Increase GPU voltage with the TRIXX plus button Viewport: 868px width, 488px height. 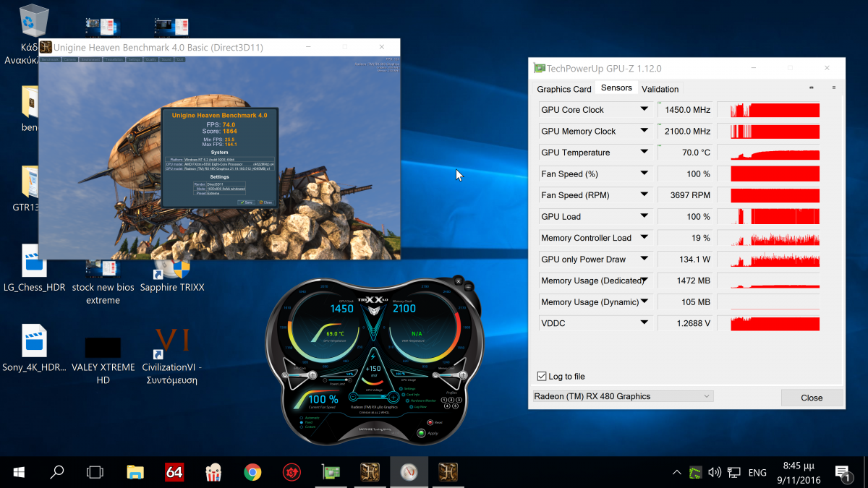393,397
